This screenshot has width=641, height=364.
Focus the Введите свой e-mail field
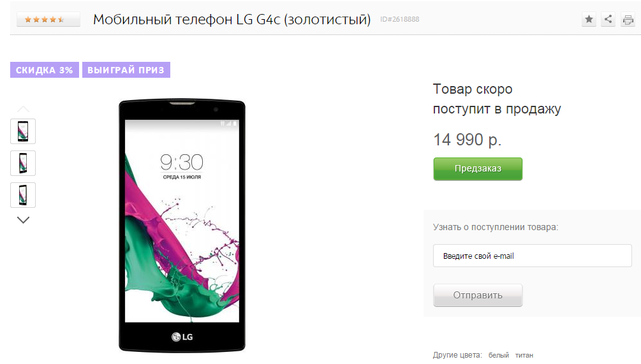pos(533,256)
